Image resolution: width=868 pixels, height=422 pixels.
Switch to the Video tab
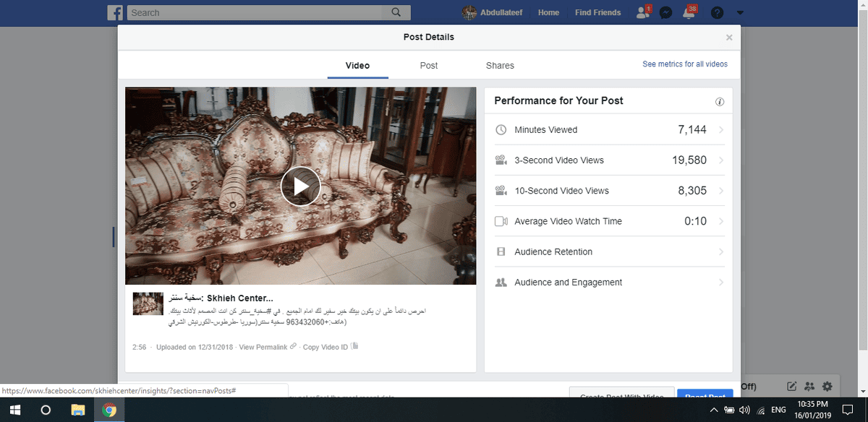[357, 65]
